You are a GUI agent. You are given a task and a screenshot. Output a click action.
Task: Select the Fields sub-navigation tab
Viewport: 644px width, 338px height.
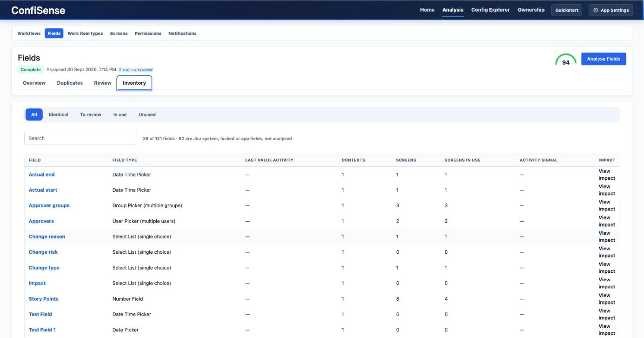pos(54,34)
